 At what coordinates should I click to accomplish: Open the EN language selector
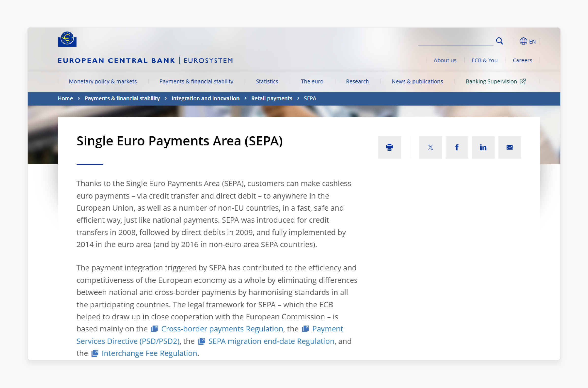tap(528, 41)
